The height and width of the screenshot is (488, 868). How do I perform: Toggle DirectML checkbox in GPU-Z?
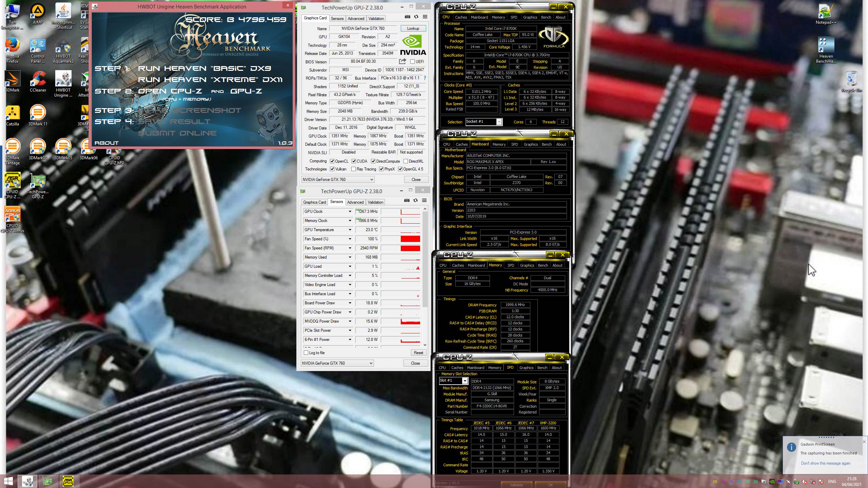[x=406, y=161]
